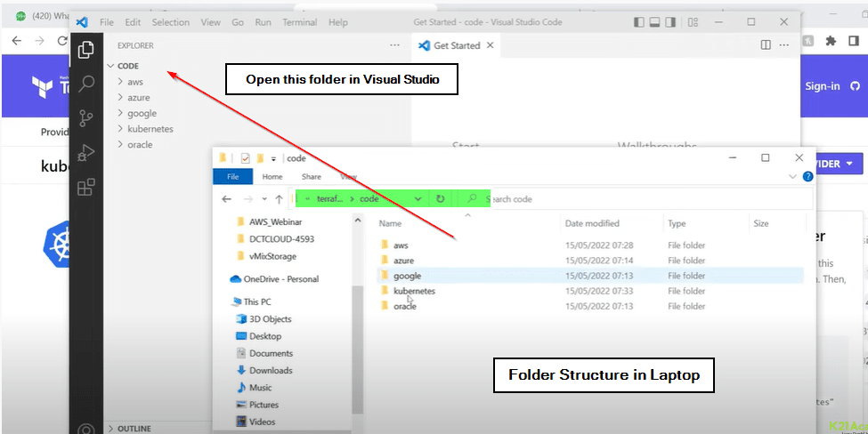The height and width of the screenshot is (434, 868).
Task: Open the Run menu
Action: click(x=263, y=22)
